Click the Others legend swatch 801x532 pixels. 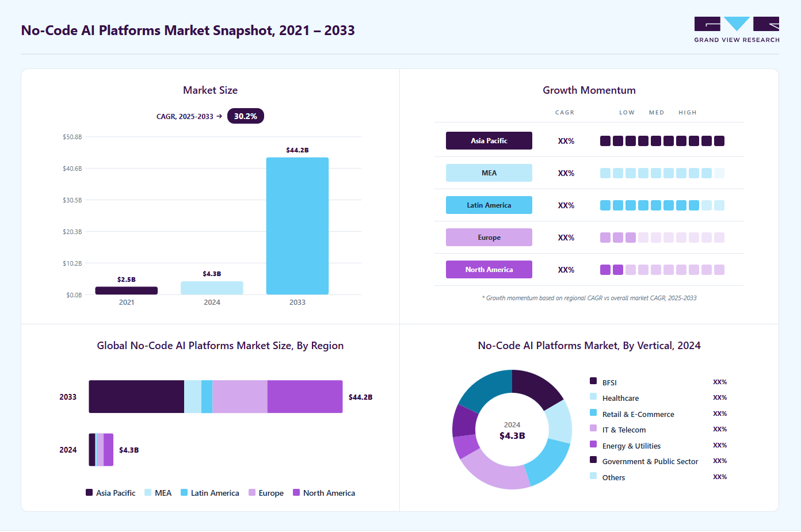[x=593, y=476]
